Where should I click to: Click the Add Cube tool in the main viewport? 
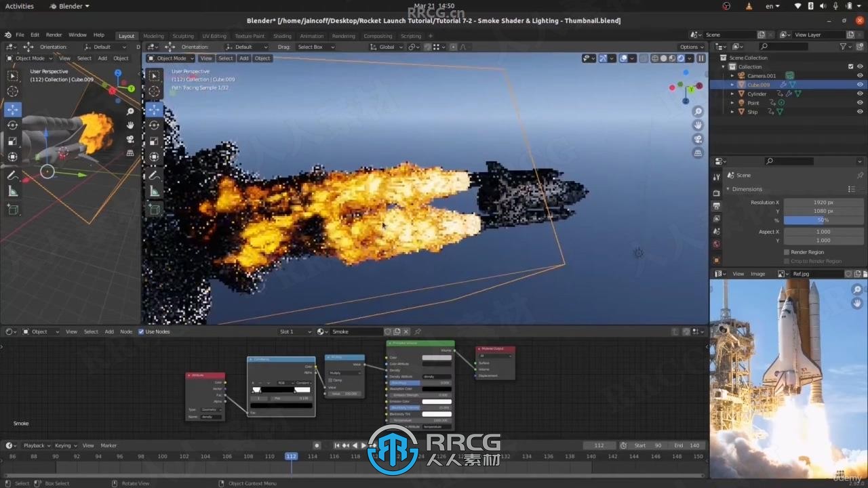tap(155, 210)
